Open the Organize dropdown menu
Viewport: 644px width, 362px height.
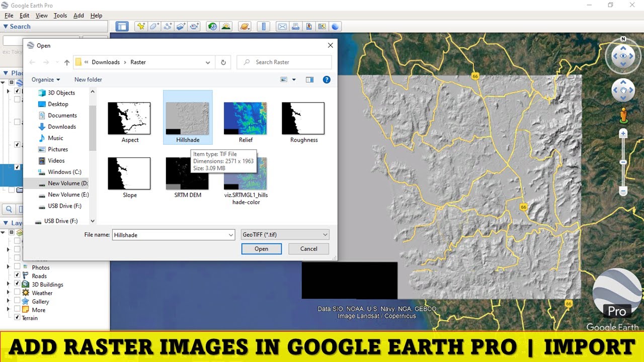point(46,79)
